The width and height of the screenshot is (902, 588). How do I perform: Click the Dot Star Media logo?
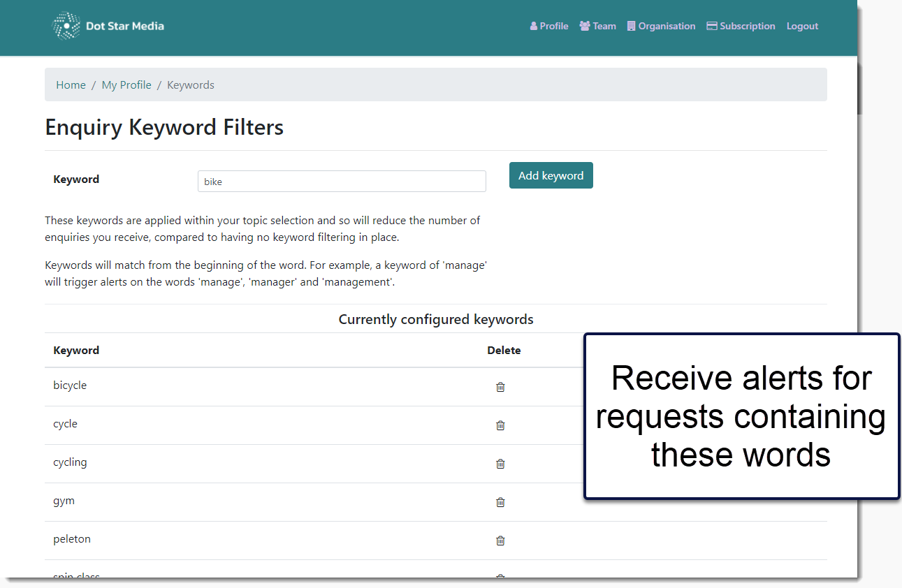point(108,25)
